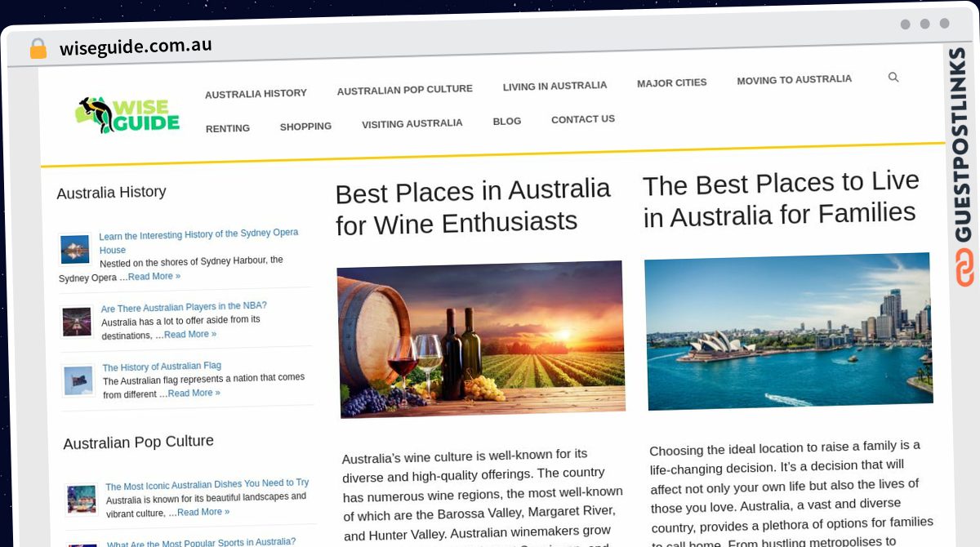Open the Sydney Opera House history article link
This screenshot has width=980, height=547.
pos(198,241)
